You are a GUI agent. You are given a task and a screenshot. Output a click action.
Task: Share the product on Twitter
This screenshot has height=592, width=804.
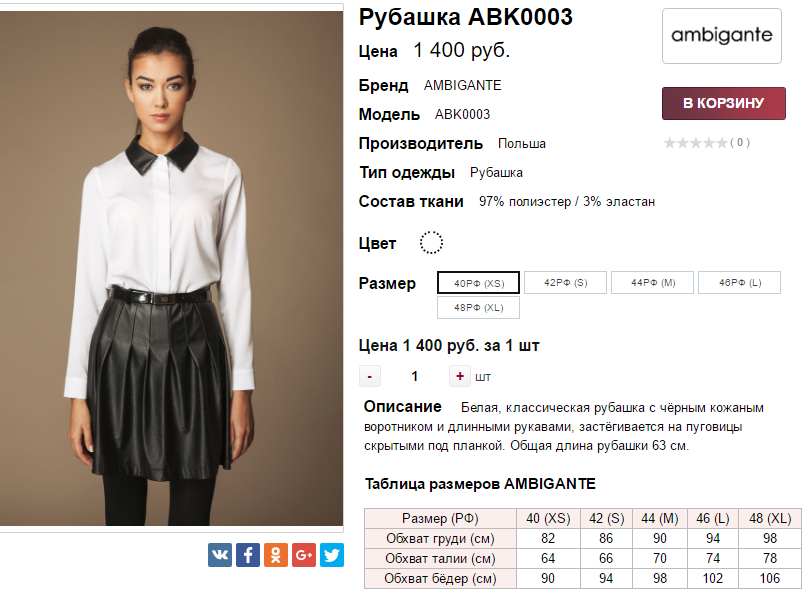click(x=332, y=555)
